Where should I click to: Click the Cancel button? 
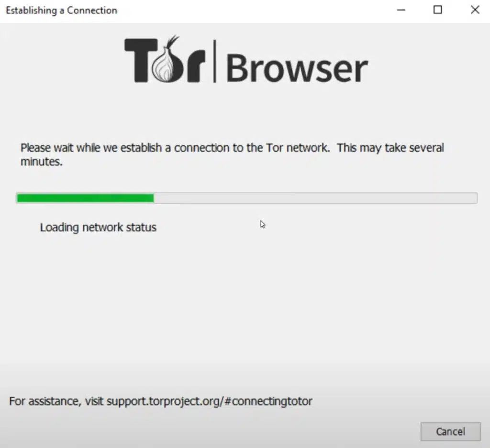[450, 431]
